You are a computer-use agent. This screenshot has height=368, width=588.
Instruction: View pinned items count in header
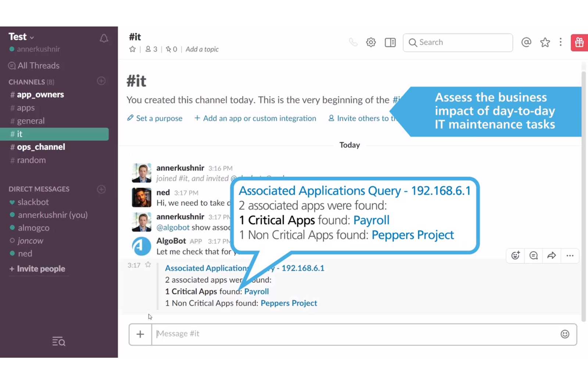tap(171, 49)
